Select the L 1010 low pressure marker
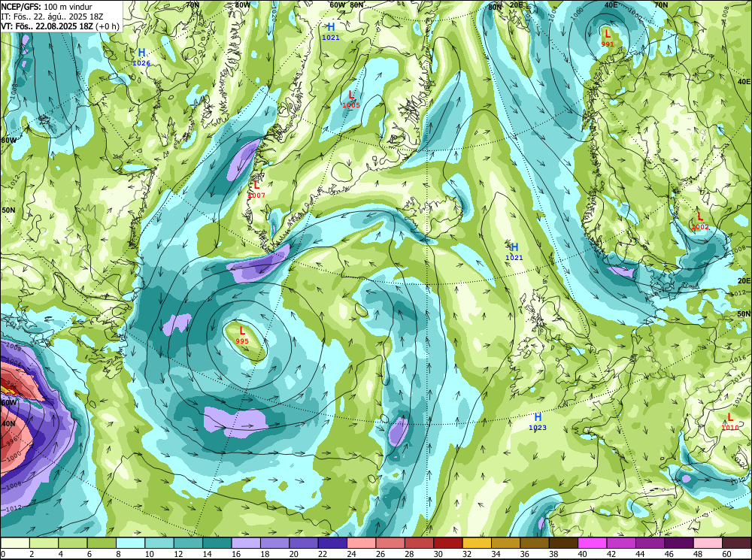The height and width of the screenshot is (560, 752). click(730, 422)
